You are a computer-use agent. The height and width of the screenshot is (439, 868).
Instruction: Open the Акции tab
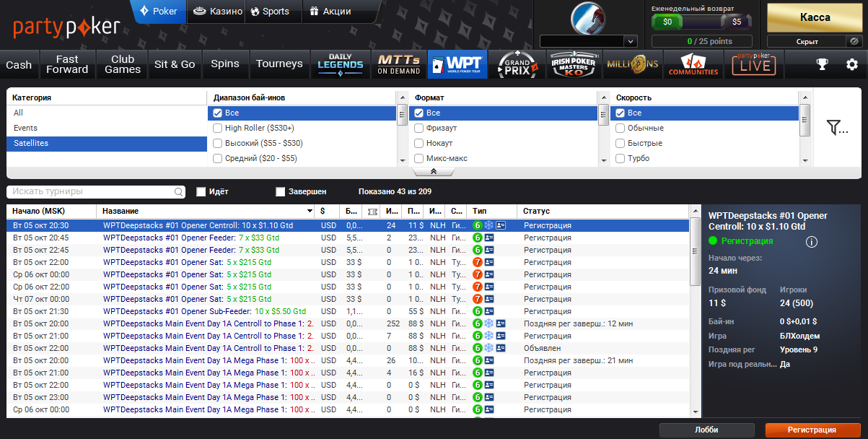[330, 12]
